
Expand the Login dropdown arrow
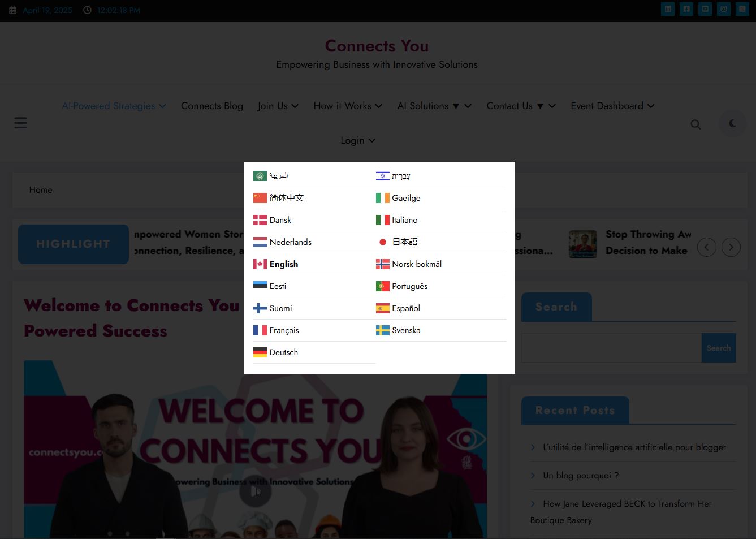pos(372,141)
